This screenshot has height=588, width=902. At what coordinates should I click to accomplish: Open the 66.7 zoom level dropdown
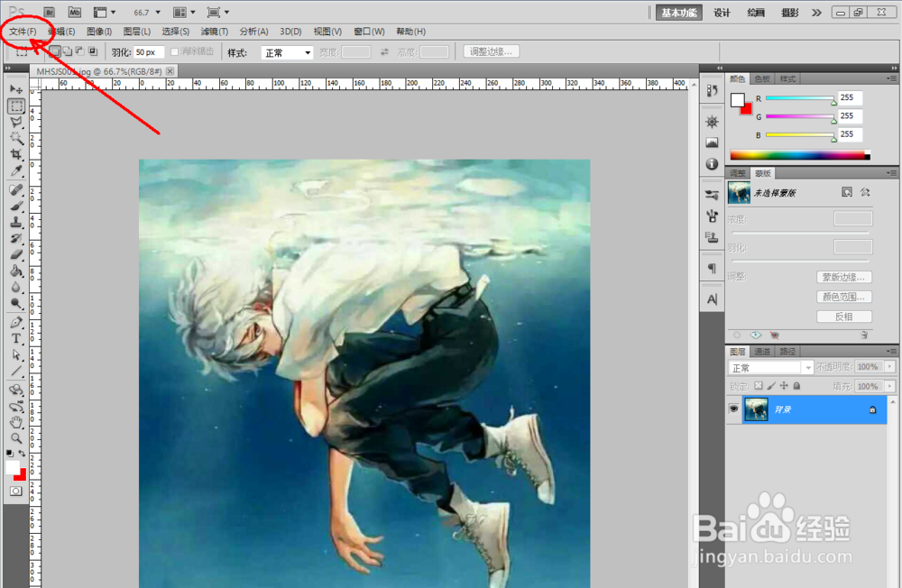point(158,12)
